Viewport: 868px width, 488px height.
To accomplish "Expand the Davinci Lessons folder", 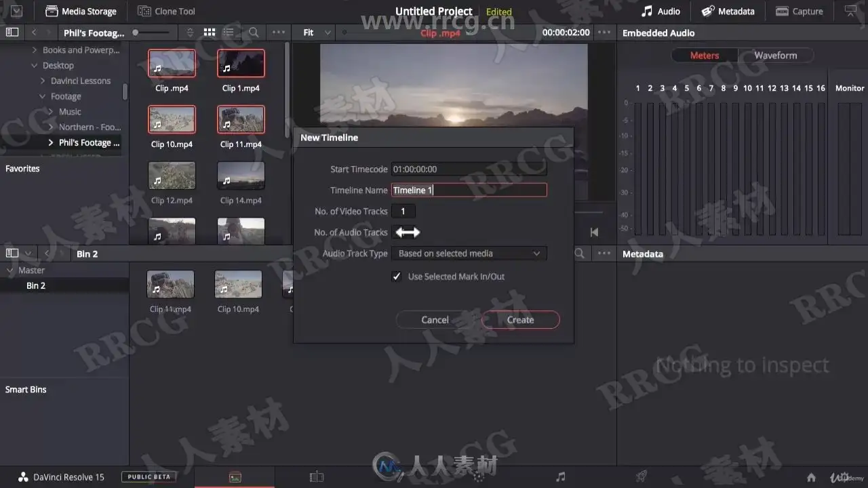I will point(43,81).
